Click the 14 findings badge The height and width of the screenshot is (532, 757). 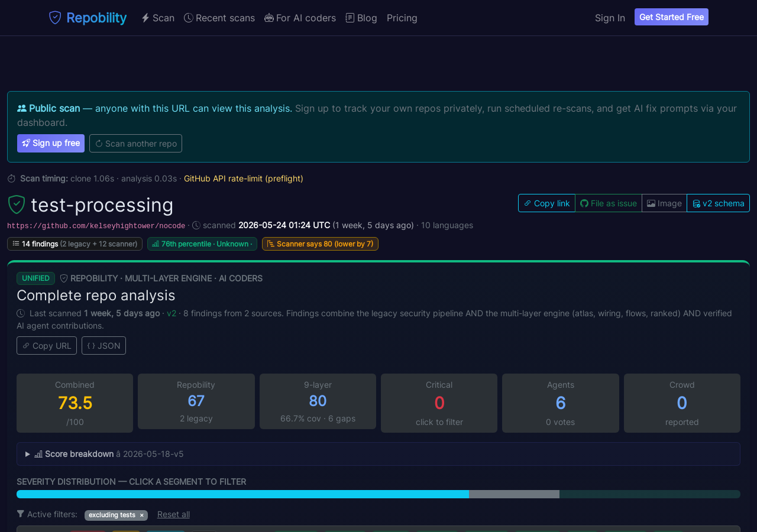pyautogui.click(x=75, y=244)
